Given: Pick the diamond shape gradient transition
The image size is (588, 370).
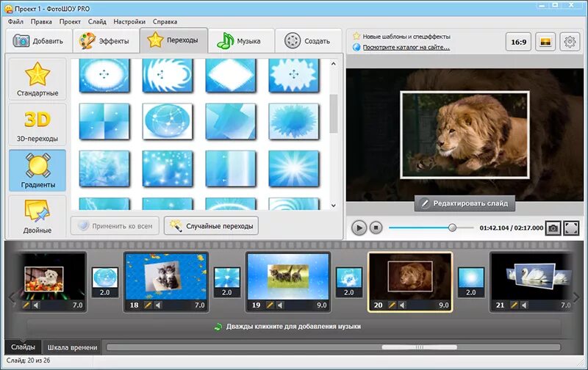Looking at the screenshot, I should point(231,76).
